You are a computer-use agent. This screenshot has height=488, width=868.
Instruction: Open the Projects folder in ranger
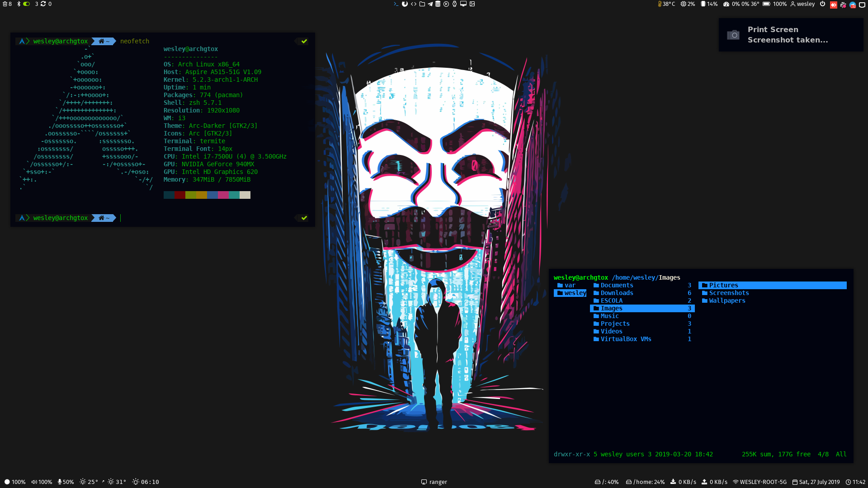(615, 324)
